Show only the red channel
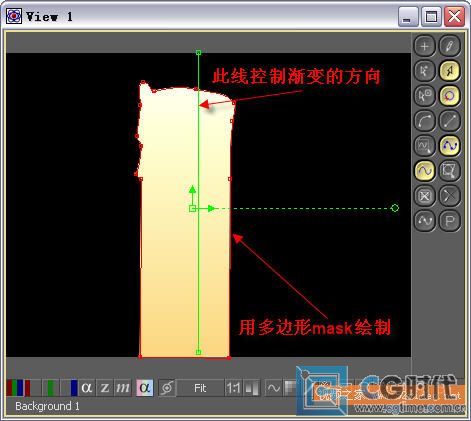471x421 pixels. [x=32, y=388]
